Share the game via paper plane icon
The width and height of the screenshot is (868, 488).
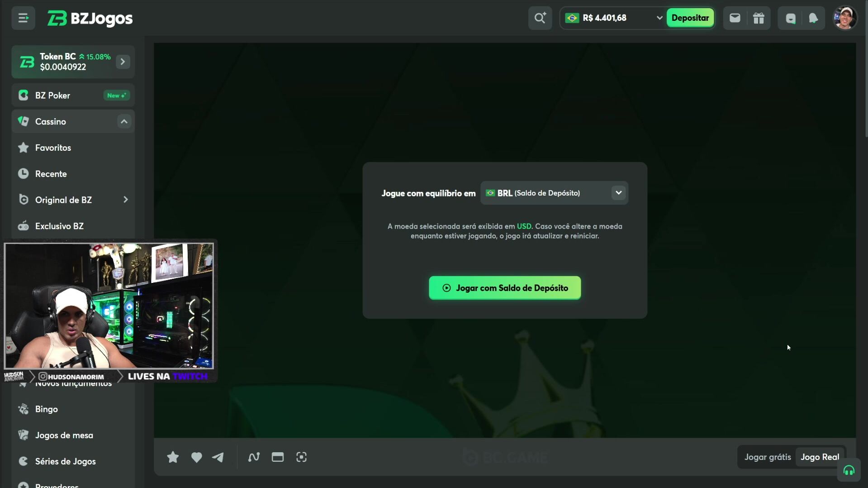218,457
